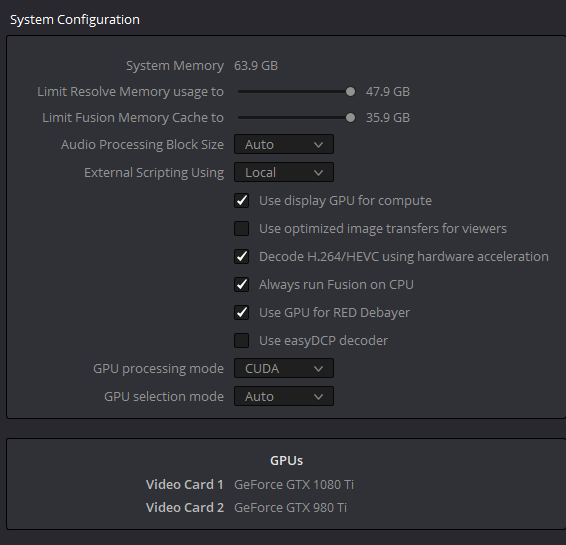Toggle Use GPU for RED Debayer

click(241, 313)
